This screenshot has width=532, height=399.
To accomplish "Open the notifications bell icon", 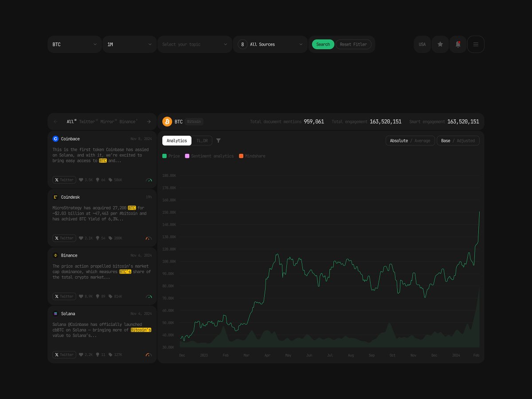I will click(x=458, y=44).
